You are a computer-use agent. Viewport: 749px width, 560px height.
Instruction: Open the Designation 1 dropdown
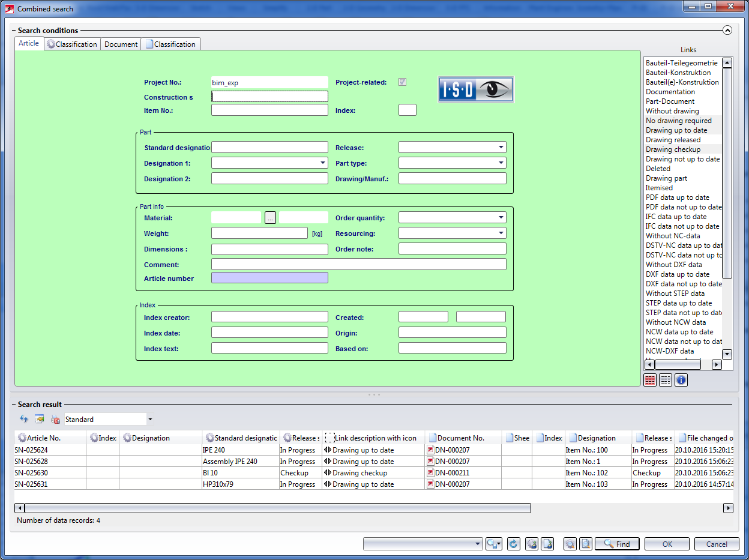click(x=323, y=163)
